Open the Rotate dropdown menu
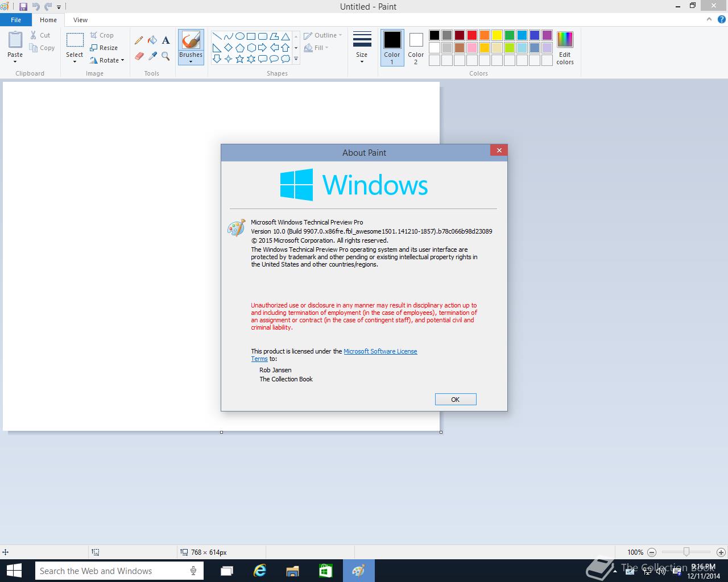The image size is (728, 582). point(107,60)
